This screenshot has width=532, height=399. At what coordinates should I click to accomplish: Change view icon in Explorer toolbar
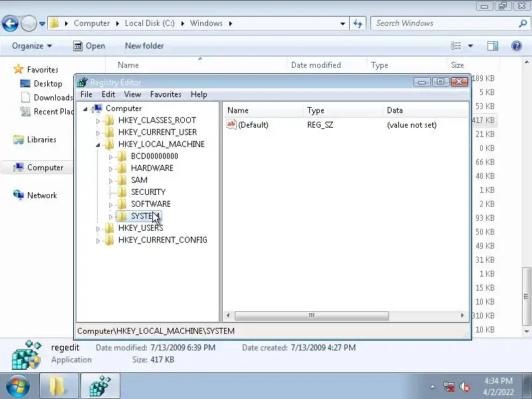456,45
